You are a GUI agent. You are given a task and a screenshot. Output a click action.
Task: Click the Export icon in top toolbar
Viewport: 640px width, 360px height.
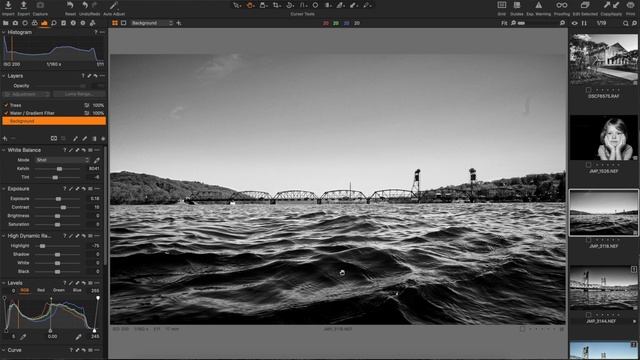coord(24,5)
